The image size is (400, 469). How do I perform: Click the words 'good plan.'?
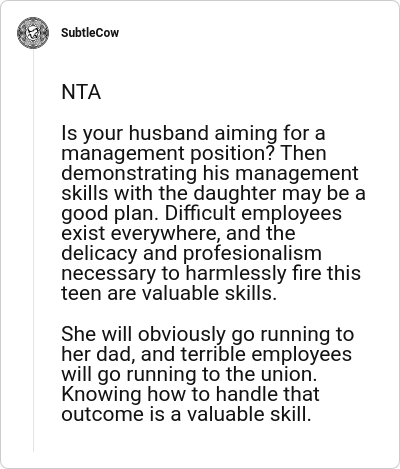(110, 213)
